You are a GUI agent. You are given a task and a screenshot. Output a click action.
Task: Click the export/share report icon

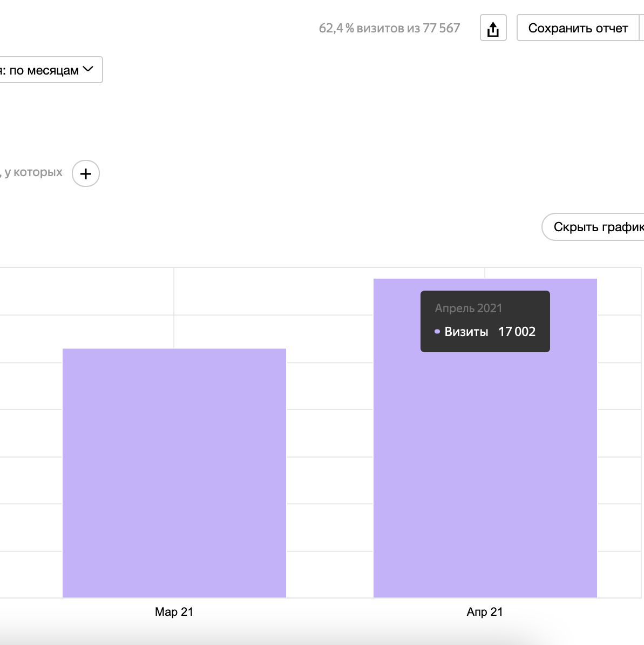493,28
